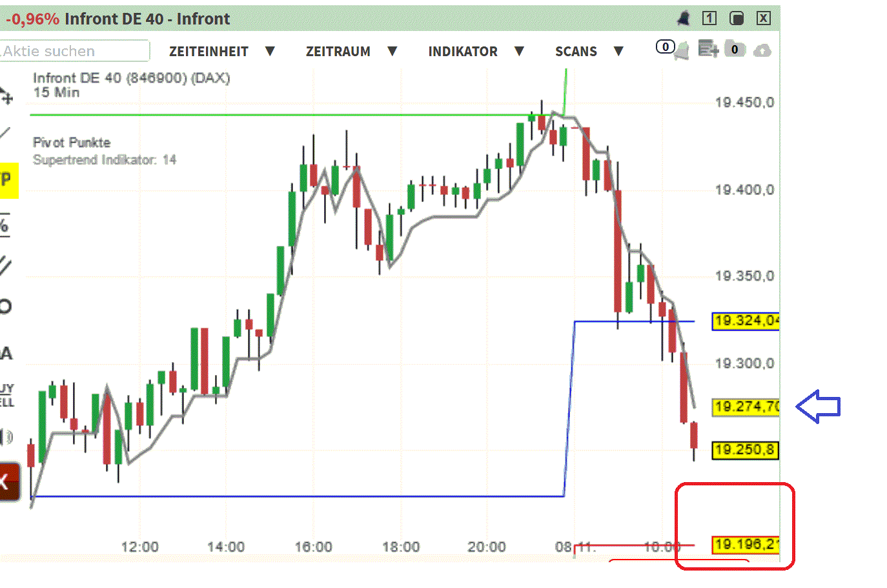This screenshot has height=588, width=887.
Task: Click the ZEITEINHEIT menu label
Action: coord(209,52)
